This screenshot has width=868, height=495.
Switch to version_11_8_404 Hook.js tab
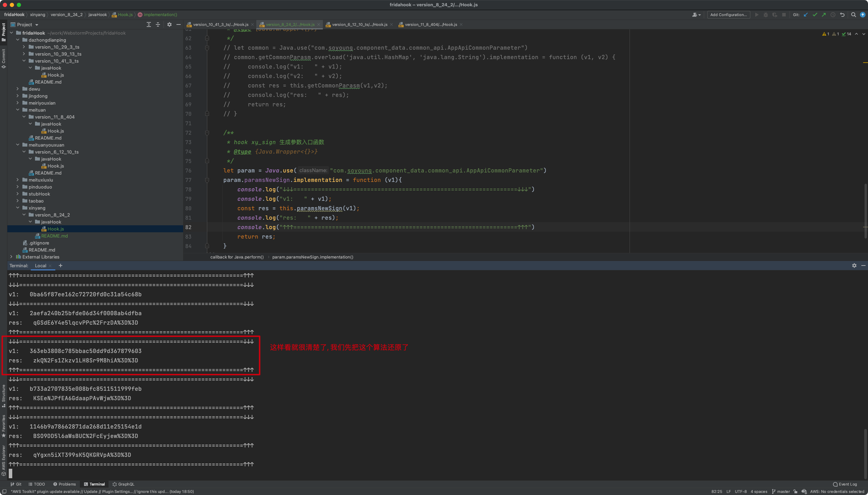[x=431, y=24]
